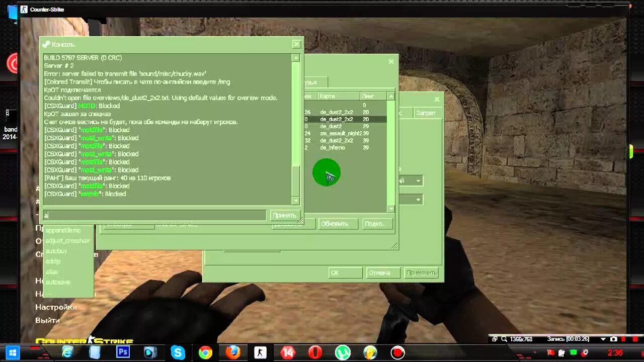This screenshot has height=362, width=644.
Task: Click the console scrollbar up arrow
Action: pos(296,58)
